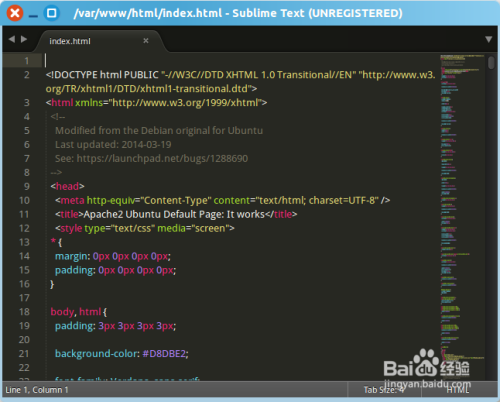500x402 pixels.
Task: Click the "Content-Type" string value
Action: 176,200
